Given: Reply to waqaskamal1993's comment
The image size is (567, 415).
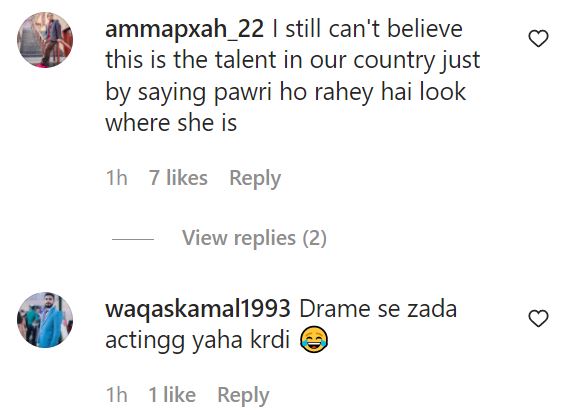Looking at the screenshot, I should tap(243, 395).
